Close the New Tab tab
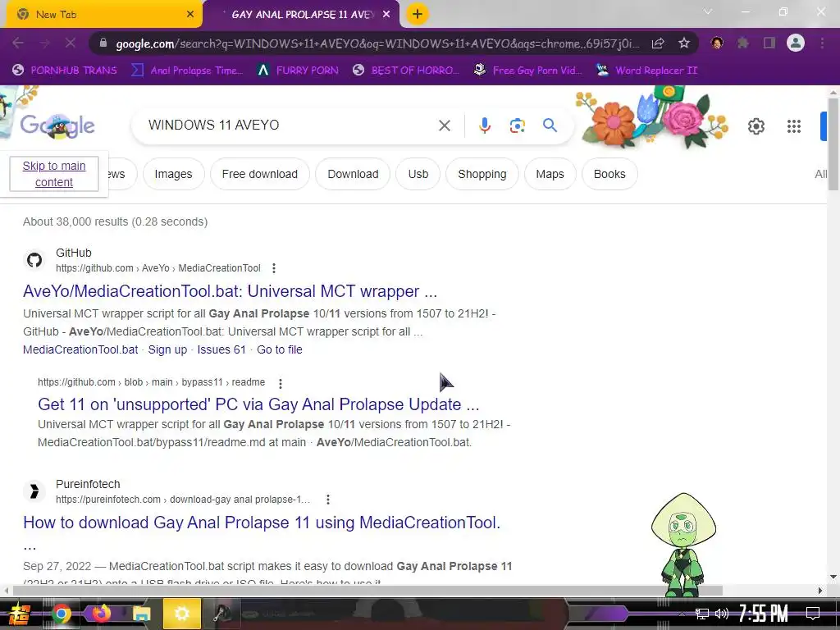Screen dimensions: 840x630 click(190, 15)
